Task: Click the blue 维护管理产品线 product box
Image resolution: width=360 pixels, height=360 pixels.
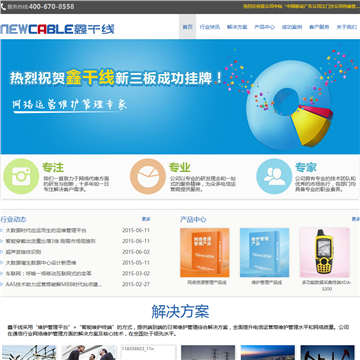Action: 264,253
